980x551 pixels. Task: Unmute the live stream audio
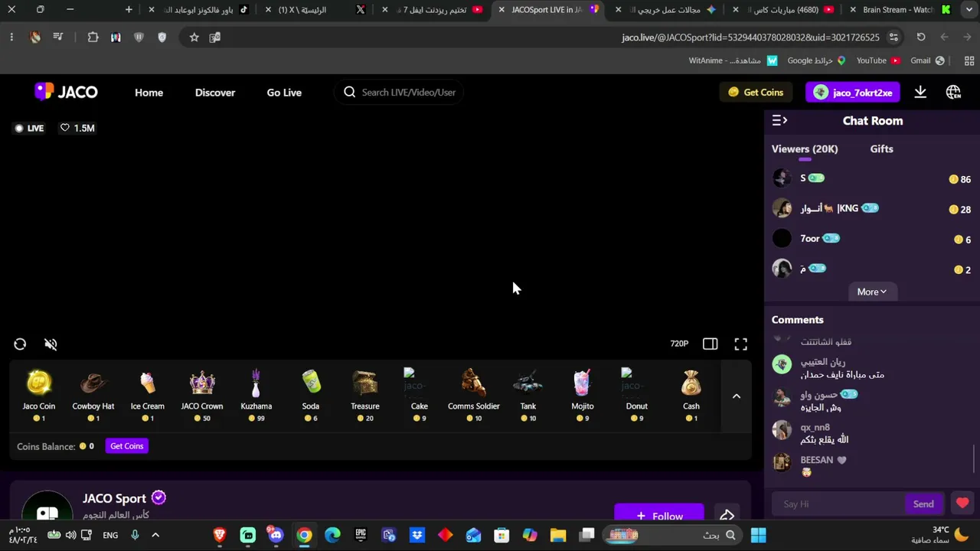(x=51, y=344)
